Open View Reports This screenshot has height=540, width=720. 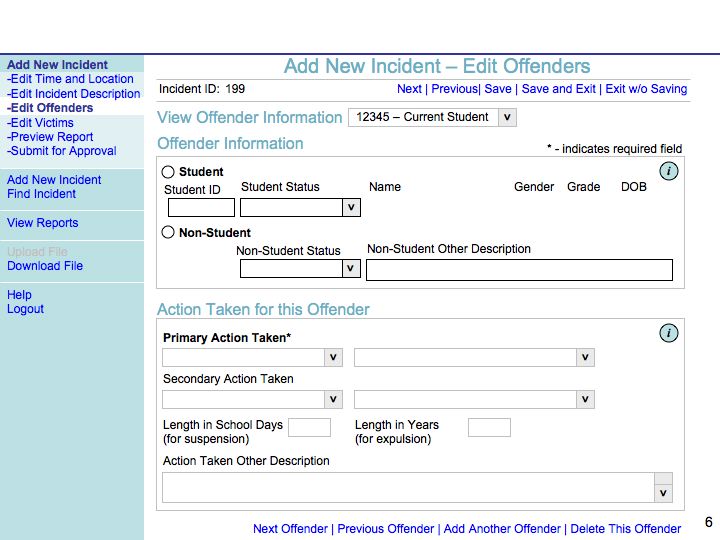pos(43,223)
